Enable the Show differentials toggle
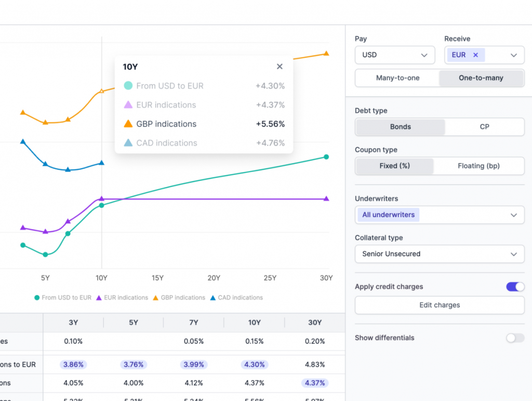 (x=515, y=338)
